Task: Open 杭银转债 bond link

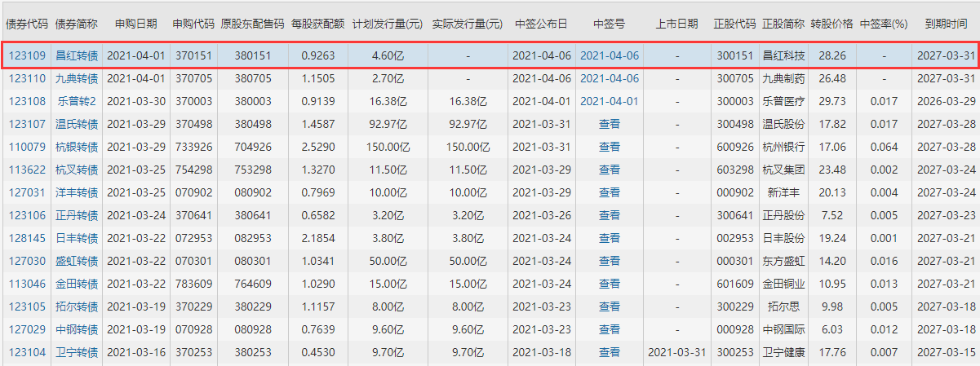Action: coord(77,148)
